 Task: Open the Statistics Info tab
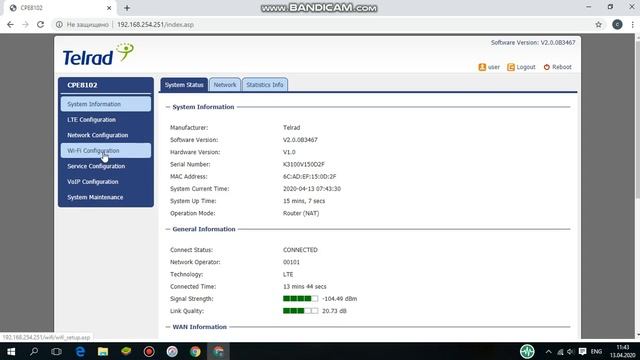click(264, 84)
